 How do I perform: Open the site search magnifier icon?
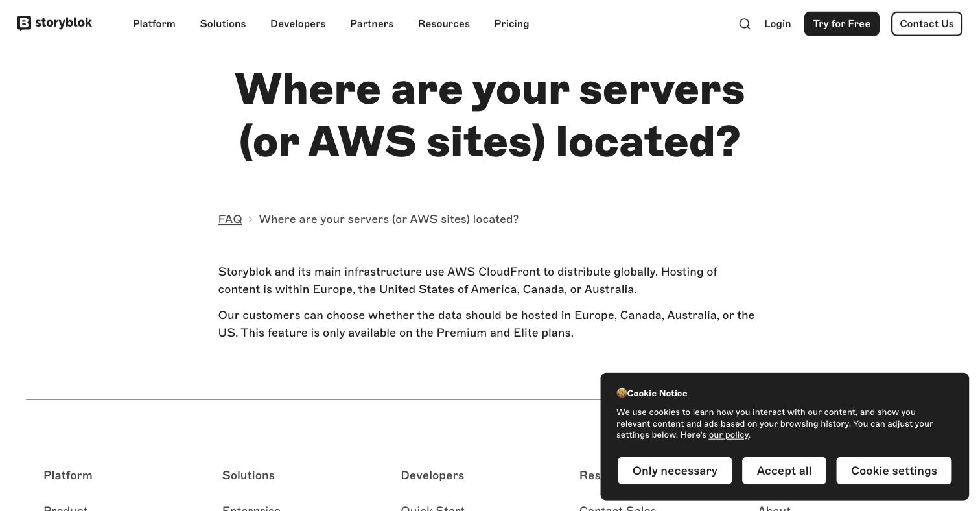click(x=745, y=24)
